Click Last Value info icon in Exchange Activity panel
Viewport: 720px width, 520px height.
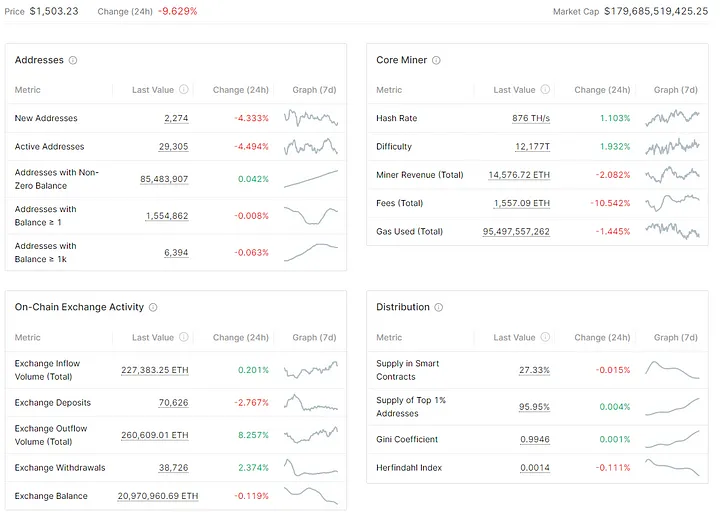[x=184, y=338]
